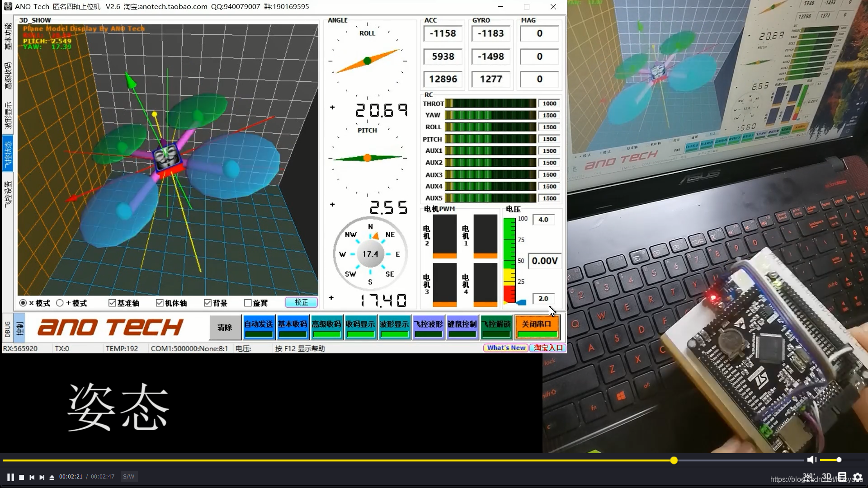This screenshot has width=868, height=488.
Task: Toggle 3D video mode icon
Action: [826, 477]
